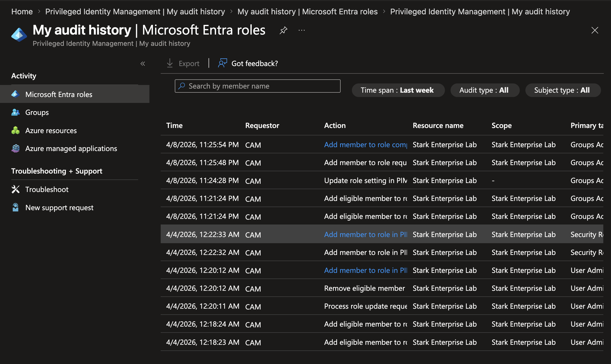The image size is (611, 364).
Task: Click 'Update role setting in PIM' action cell
Action: pyautogui.click(x=365, y=180)
